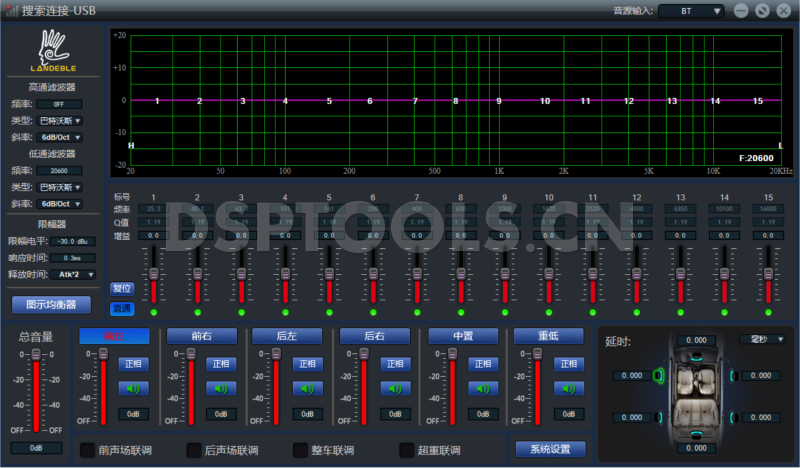The height and width of the screenshot is (468, 800).
Task: Open 释放时间 Atk*2 dropdown
Action: click(73, 275)
